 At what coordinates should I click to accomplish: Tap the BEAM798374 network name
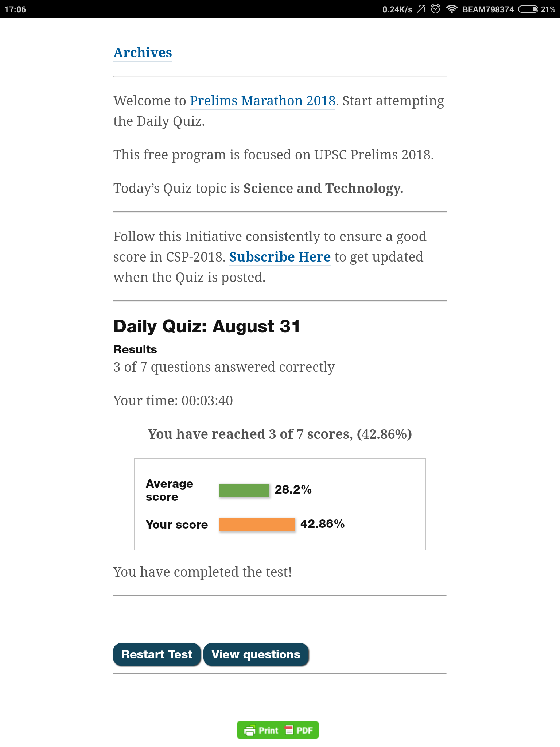[488, 9]
